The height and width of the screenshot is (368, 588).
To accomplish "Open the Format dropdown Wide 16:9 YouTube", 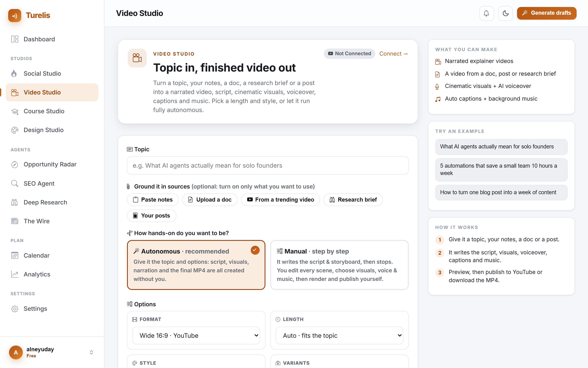I will click(196, 335).
